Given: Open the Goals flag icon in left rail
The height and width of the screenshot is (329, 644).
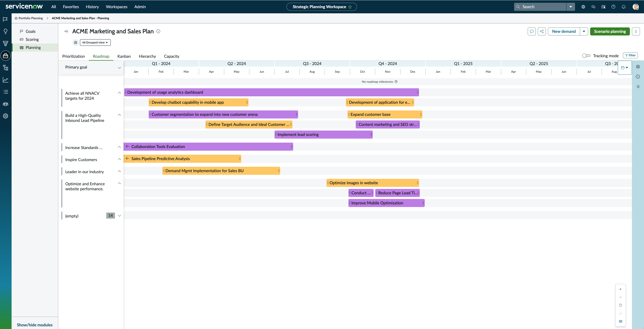Looking at the screenshot, I should click(6, 19).
